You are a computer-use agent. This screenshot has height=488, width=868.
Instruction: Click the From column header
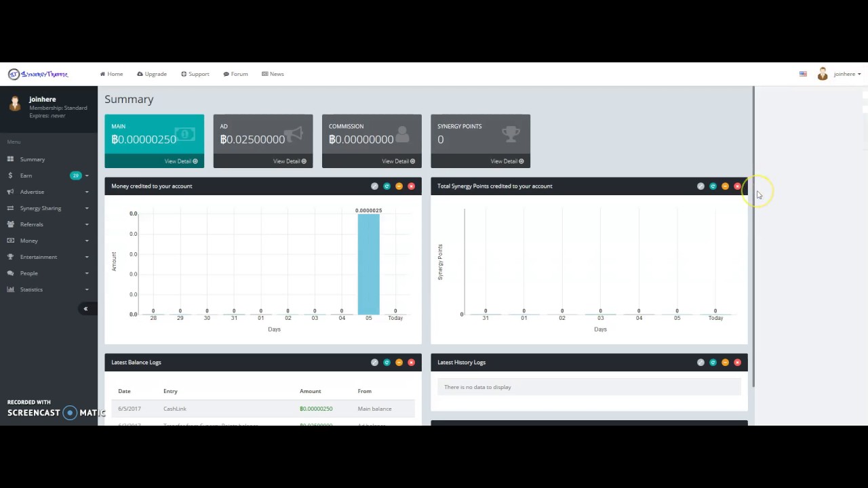point(365,391)
